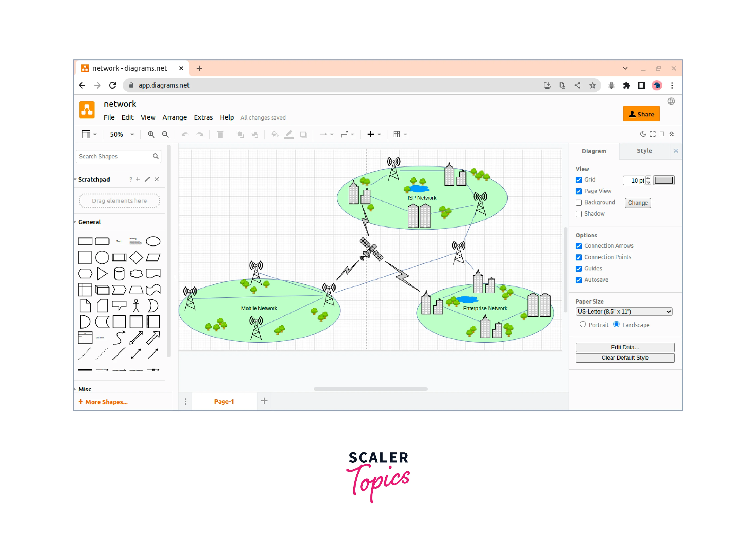Screen dimensions: 756x546
Task: Toggle dark mode moon icon
Action: click(x=643, y=134)
